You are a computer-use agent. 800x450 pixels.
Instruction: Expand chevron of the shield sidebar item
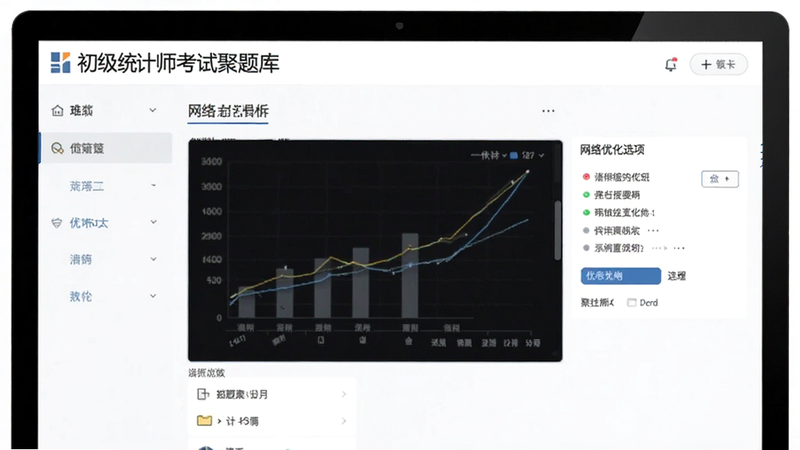[x=154, y=222]
